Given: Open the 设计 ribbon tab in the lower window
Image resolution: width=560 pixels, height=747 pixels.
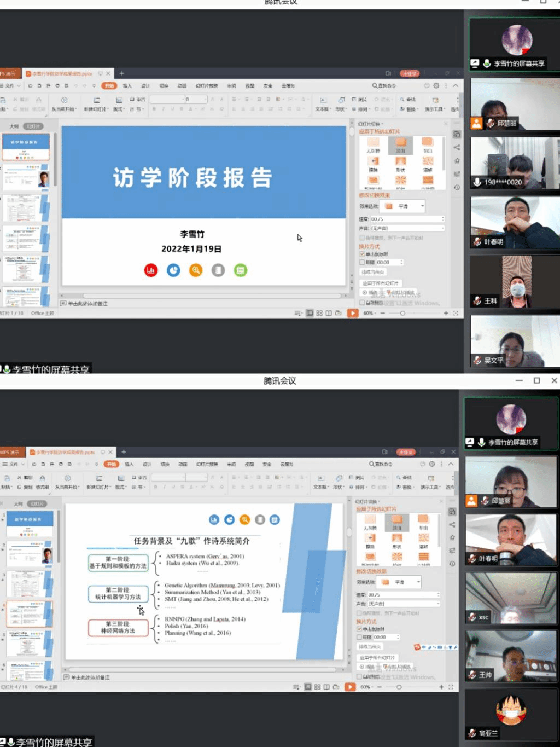Looking at the screenshot, I should tap(147, 464).
